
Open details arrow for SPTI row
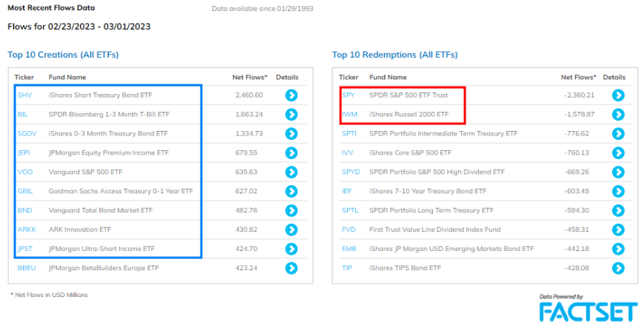(618, 133)
